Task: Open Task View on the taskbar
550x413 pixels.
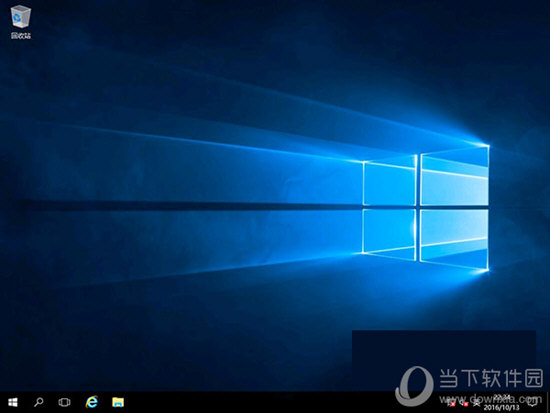Action: tap(64, 402)
